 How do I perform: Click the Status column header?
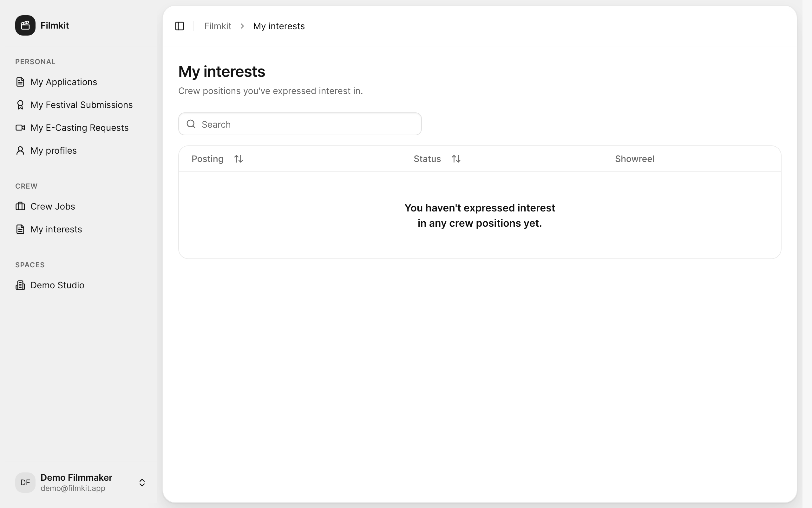click(x=427, y=158)
